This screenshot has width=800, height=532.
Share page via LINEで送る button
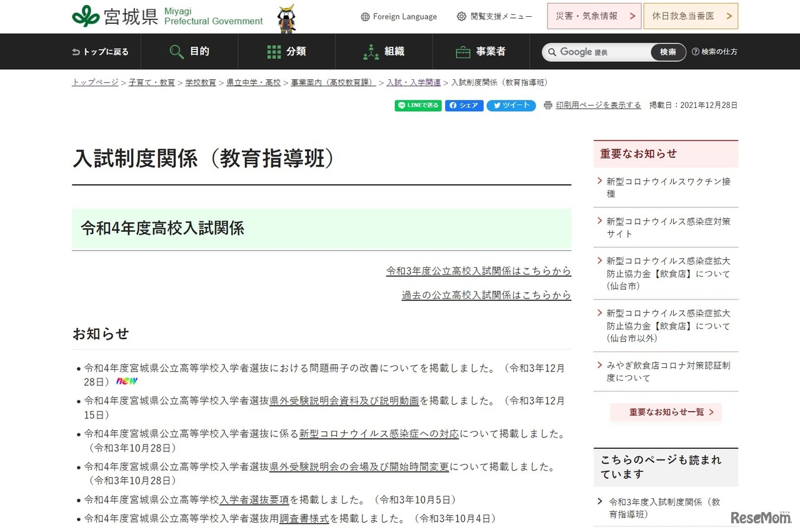pos(418,106)
